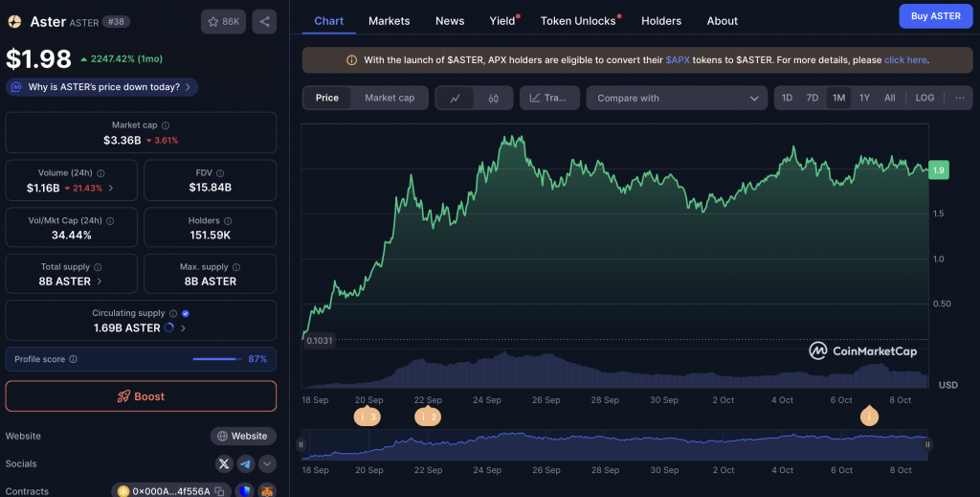Image resolution: width=980 pixels, height=497 pixels.
Task: Toggle the LOG scale on chart
Action: [x=924, y=98]
